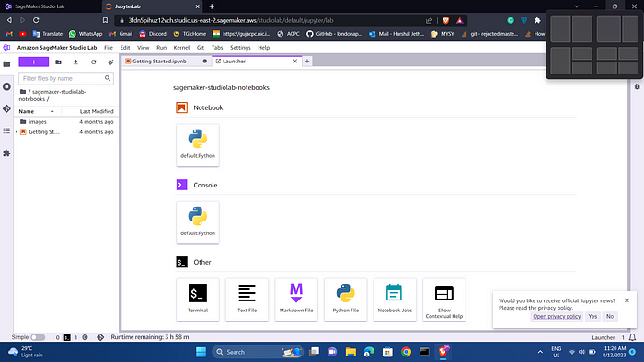
Task: Open the File menu
Action: click(x=109, y=48)
